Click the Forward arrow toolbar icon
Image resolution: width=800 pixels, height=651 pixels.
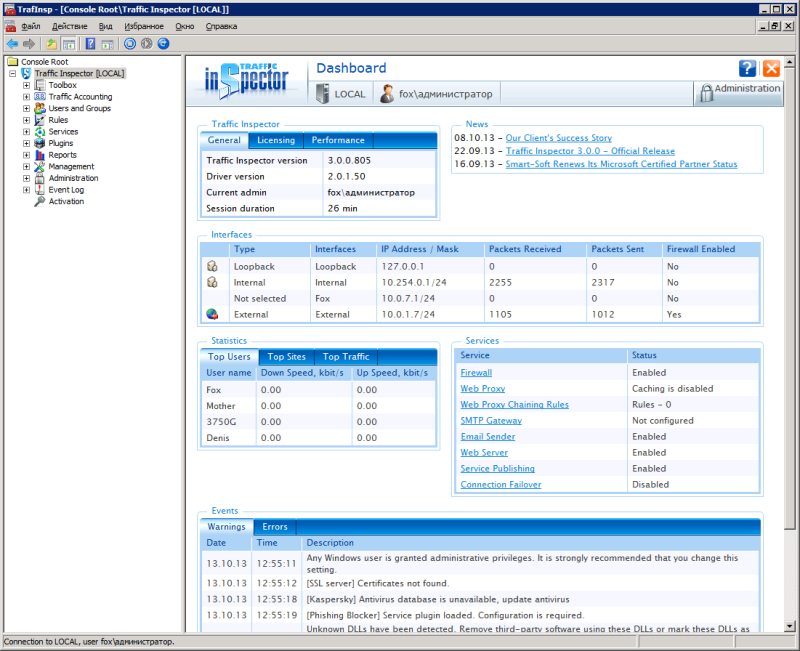pos(29,44)
